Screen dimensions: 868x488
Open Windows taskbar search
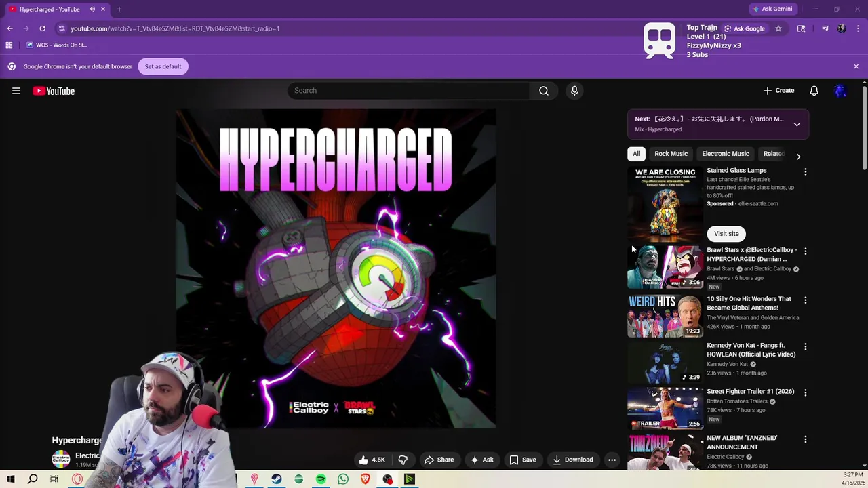point(33,479)
